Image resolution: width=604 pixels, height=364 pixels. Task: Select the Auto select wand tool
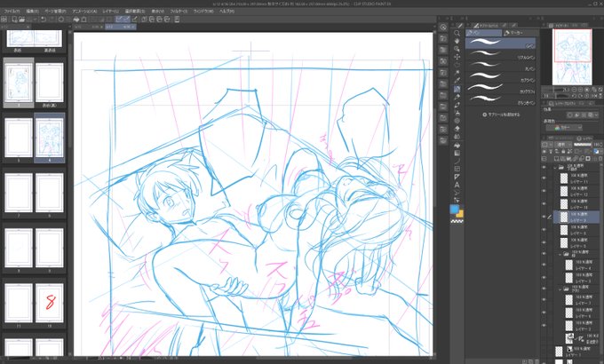click(457, 73)
